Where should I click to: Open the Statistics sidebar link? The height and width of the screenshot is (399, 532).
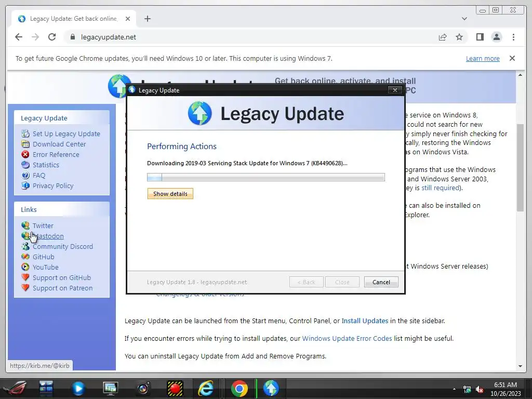pos(46,165)
